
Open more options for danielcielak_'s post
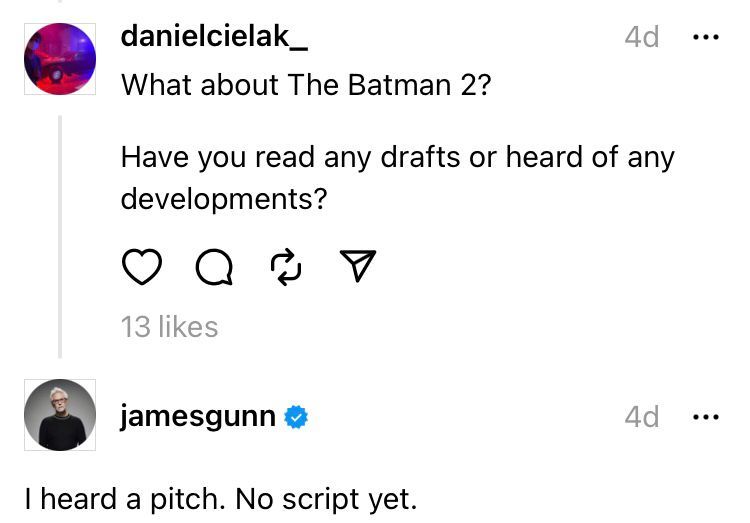[x=705, y=37]
